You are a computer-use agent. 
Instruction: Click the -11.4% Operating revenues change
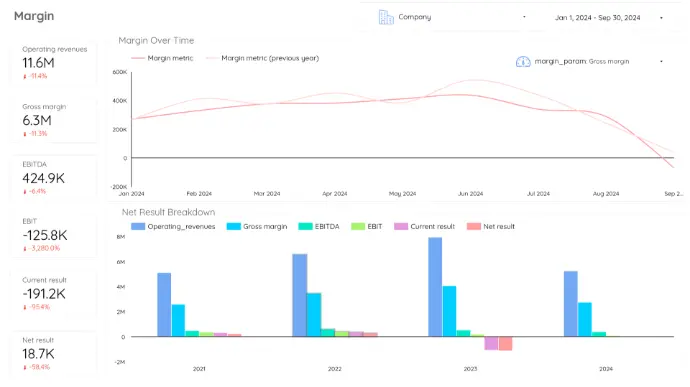[x=38, y=76]
